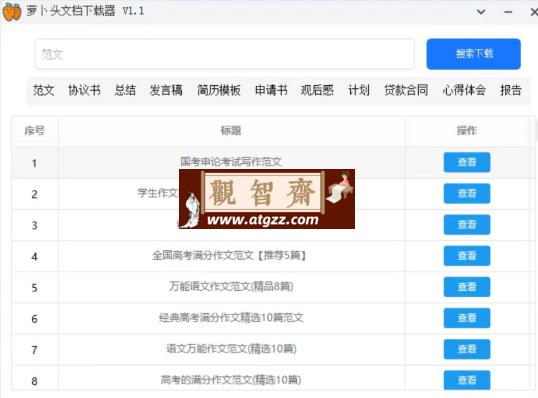Open the title bar dropdown chevron
The width and height of the screenshot is (538, 398).
[481, 12]
